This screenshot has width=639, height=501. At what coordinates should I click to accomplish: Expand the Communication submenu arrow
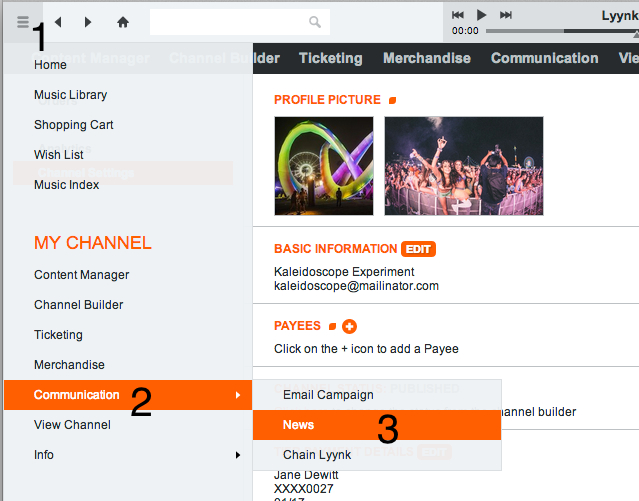coord(238,395)
